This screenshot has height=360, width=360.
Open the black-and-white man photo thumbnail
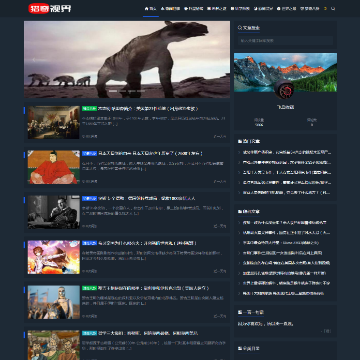54,212
